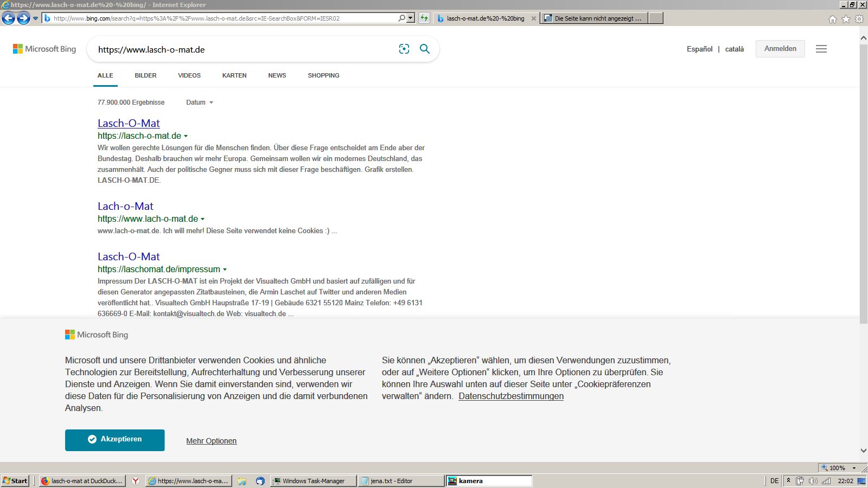The width and height of the screenshot is (868, 488).
Task: Click the '77.900.000 Ergebnisse' results count
Action: (131, 102)
